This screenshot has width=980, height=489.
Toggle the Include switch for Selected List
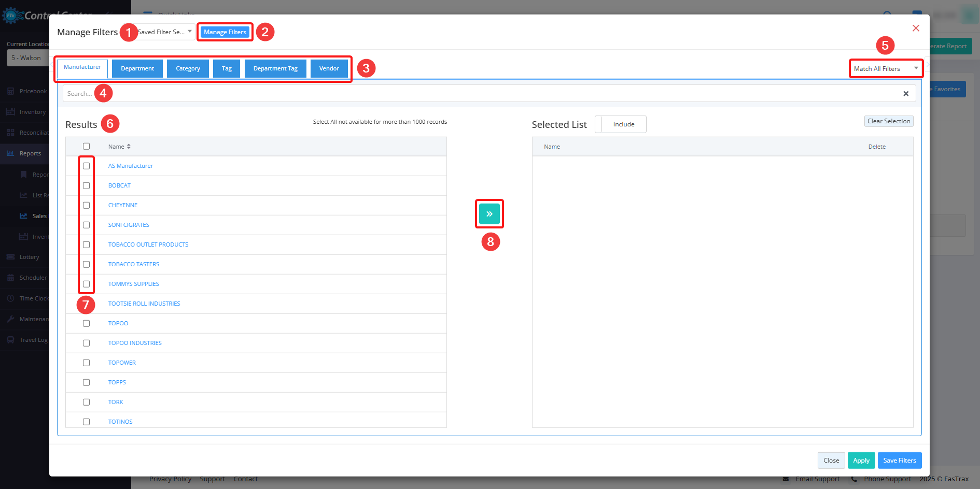621,124
